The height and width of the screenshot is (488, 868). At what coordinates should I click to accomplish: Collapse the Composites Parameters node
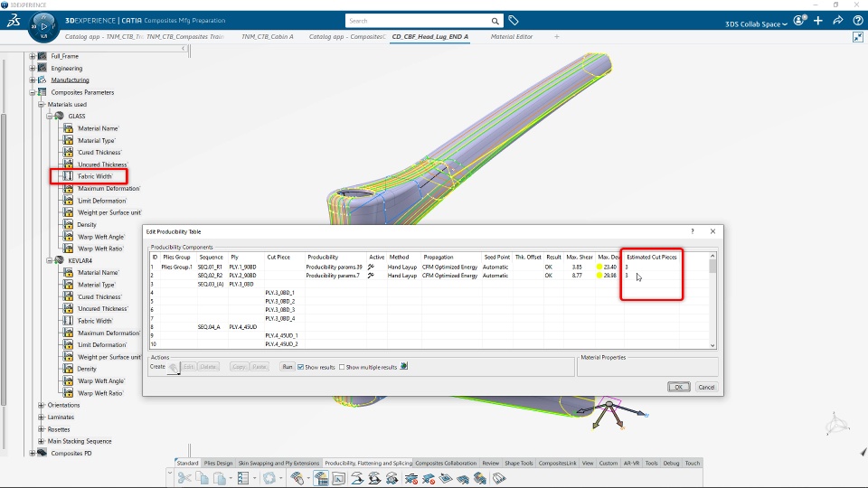click(33, 92)
